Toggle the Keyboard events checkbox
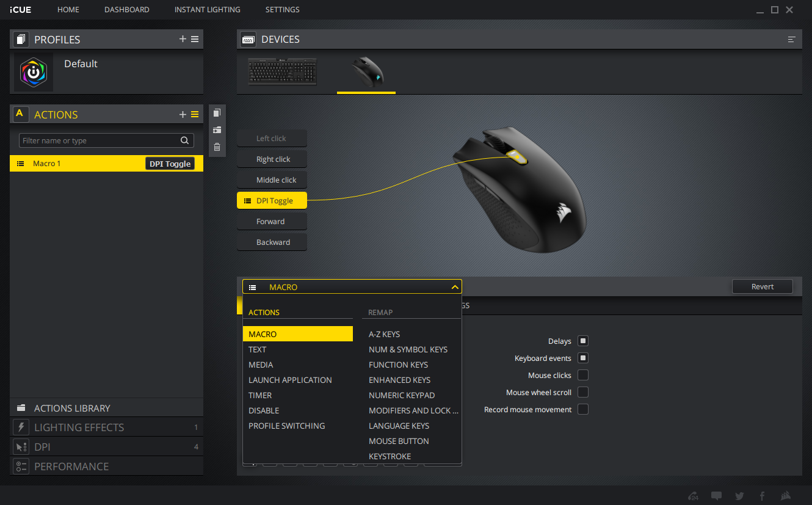 (583, 358)
